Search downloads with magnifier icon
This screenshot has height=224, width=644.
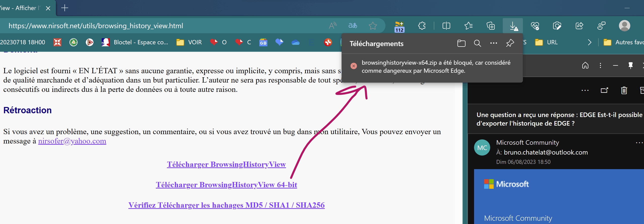(477, 43)
